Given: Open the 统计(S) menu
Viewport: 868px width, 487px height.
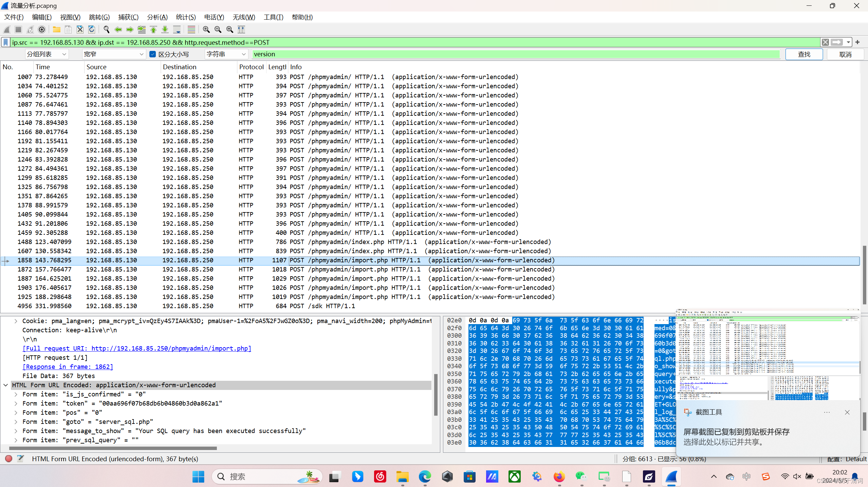Looking at the screenshot, I should coord(186,17).
